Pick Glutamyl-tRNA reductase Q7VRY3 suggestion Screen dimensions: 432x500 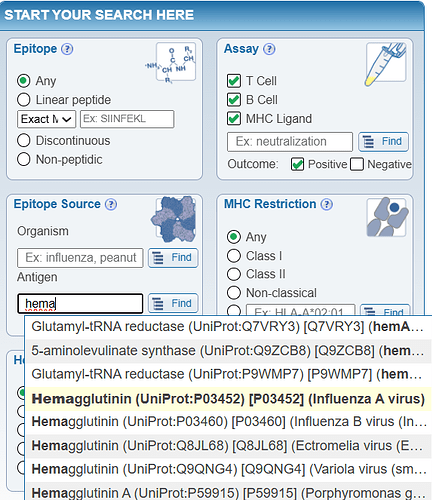(228, 327)
